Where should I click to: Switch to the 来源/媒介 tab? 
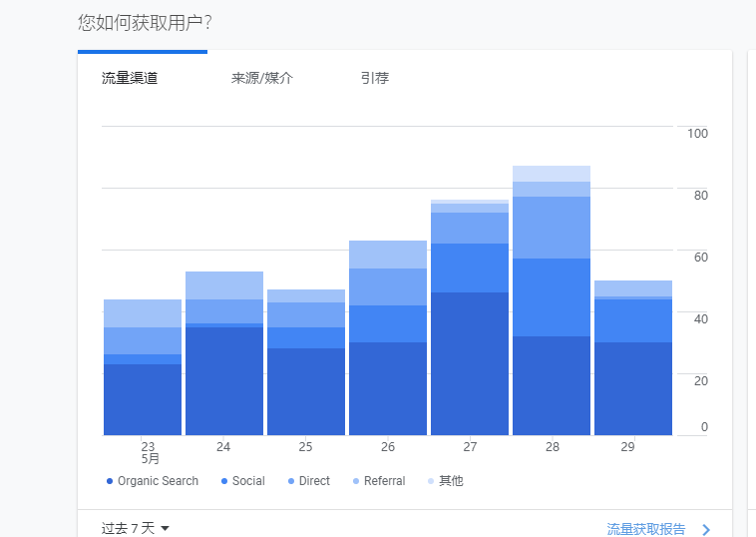(261, 78)
